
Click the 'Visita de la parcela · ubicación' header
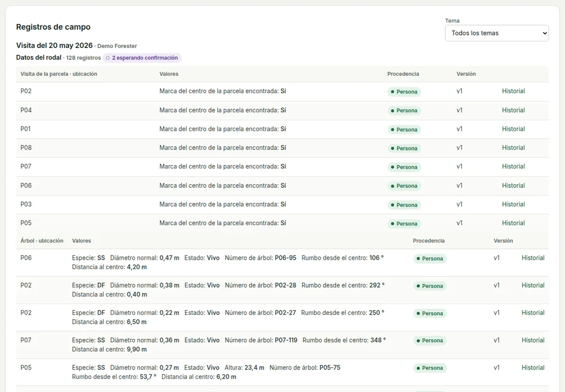point(59,74)
